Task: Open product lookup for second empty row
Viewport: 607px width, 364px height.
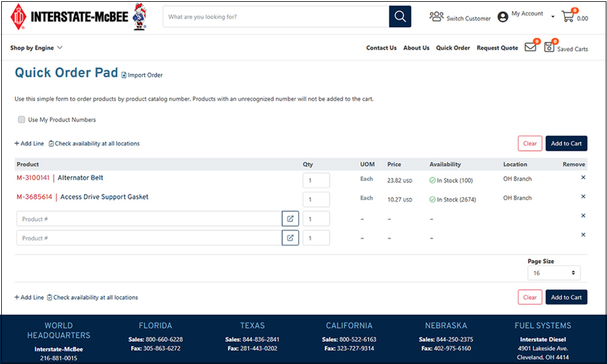Action: click(x=290, y=238)
